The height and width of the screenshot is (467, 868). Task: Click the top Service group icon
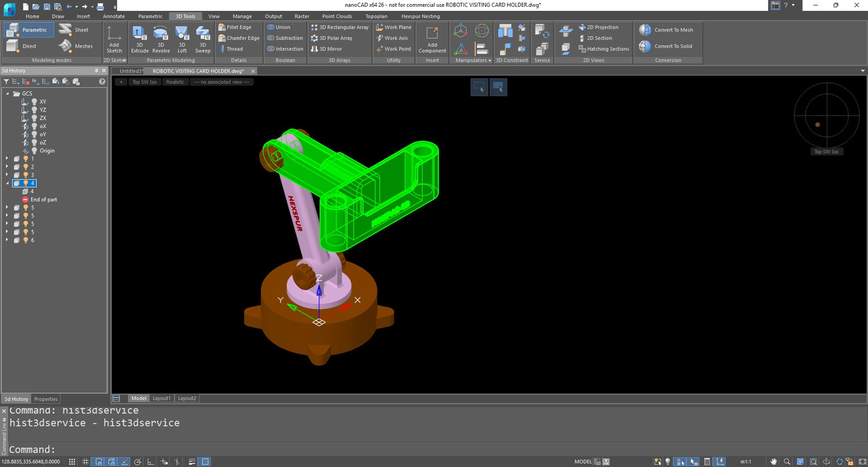(x=542, y=31)
